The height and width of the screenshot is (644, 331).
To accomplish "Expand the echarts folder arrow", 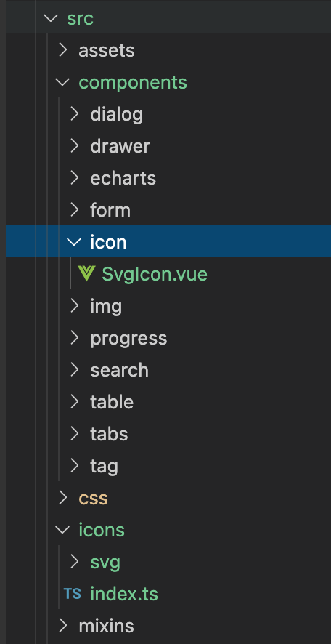I will click(x=74, y=178).
